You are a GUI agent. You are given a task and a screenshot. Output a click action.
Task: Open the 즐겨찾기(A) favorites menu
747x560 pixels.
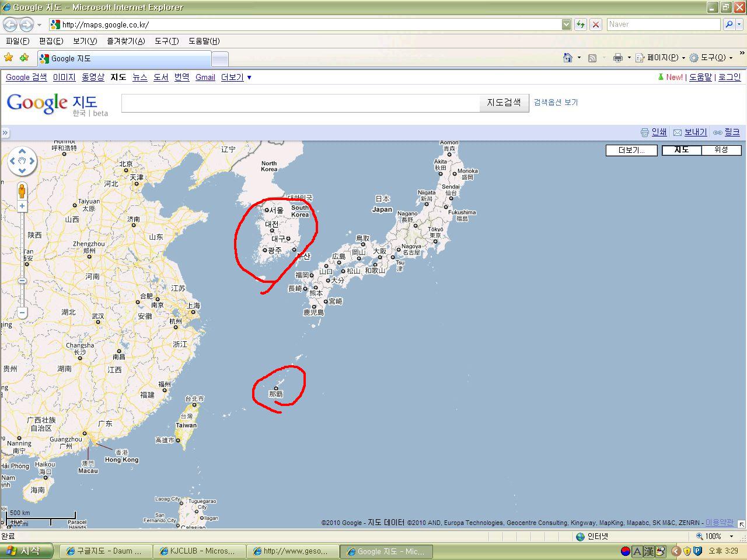pos(125,41)
